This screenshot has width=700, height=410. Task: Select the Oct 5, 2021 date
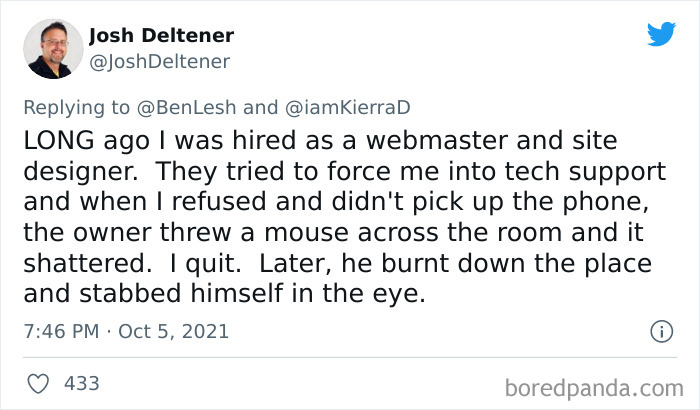pos(172,331)
